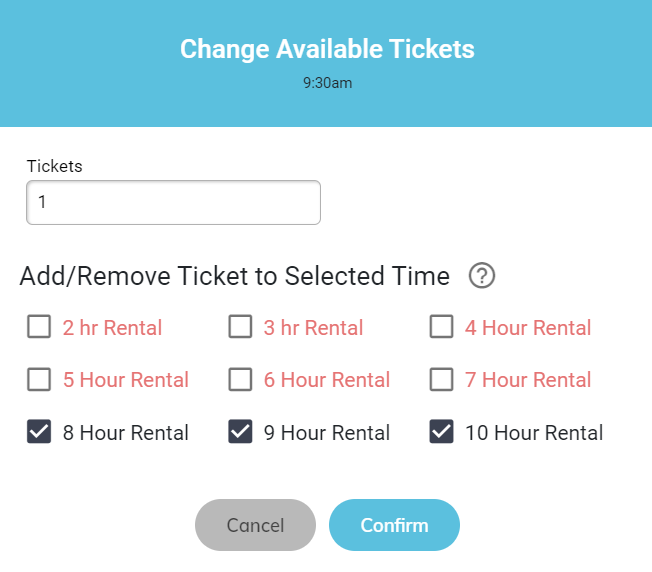The width and height of the screenshot is (652, 572).
Task: Click the 10 Hour Rental label text
Action: (x=534, y=433)
